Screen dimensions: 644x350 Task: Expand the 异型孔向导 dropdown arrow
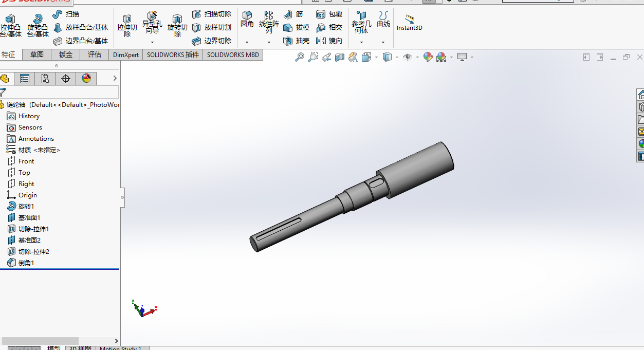tap(152, 42)
